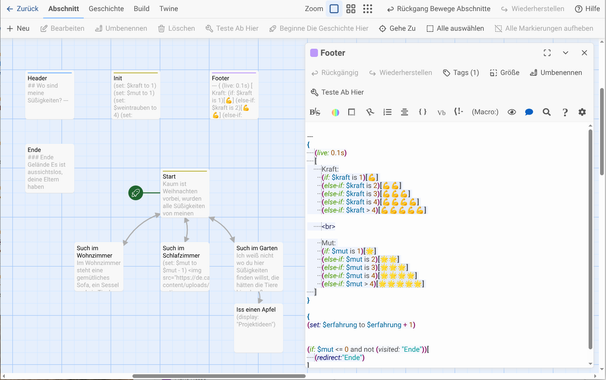Open the (Macro:) builder
Viewport: 606px width, 380px height.
click(x=485, y=112)
